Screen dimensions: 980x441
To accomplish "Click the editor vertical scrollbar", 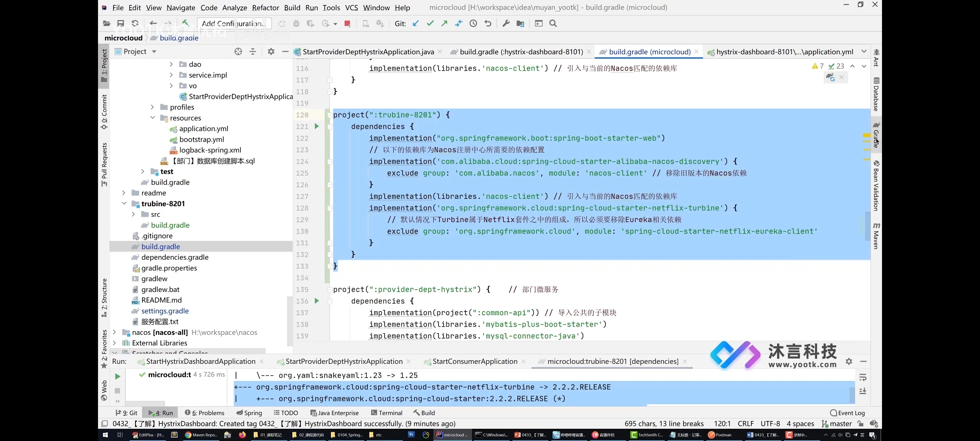I will coord(867,227).
